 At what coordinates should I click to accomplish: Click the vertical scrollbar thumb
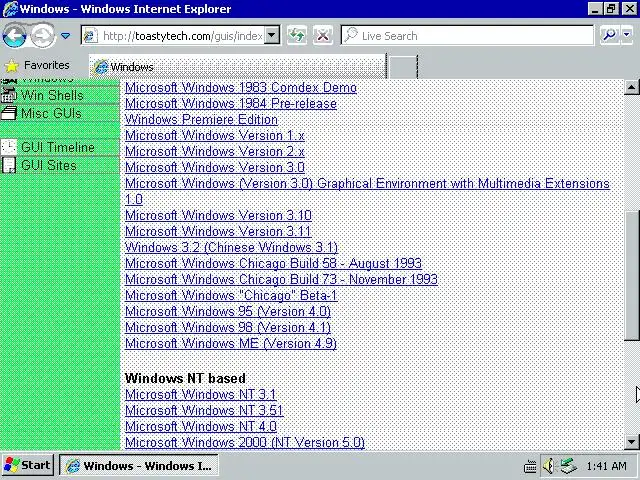[x=631, y=276]
